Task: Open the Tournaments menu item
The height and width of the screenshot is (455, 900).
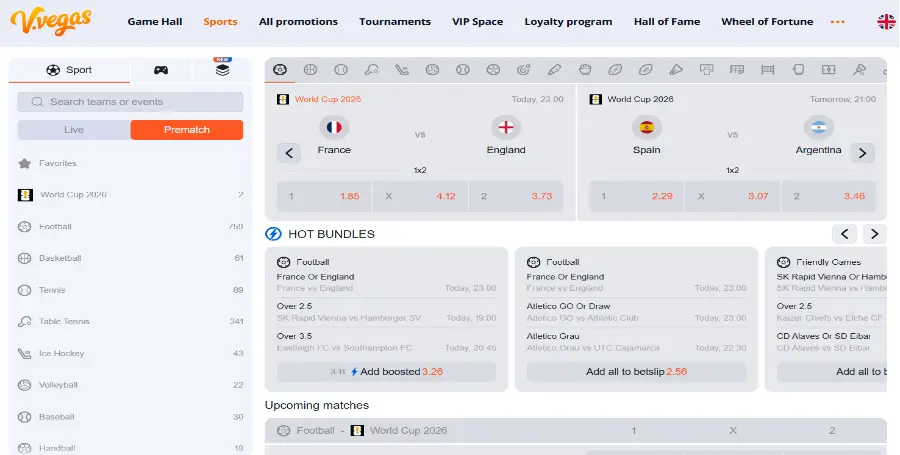Action: 395,22
